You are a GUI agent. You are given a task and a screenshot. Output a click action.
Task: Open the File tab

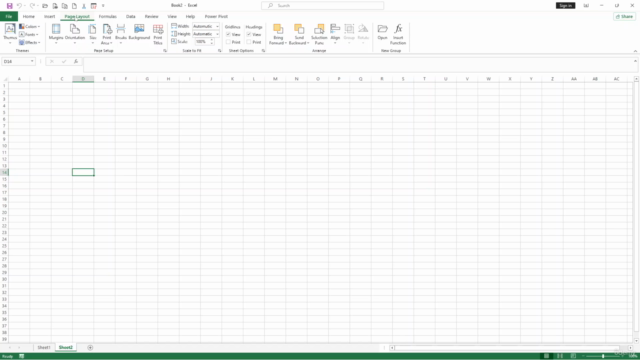tap(9, 16)
